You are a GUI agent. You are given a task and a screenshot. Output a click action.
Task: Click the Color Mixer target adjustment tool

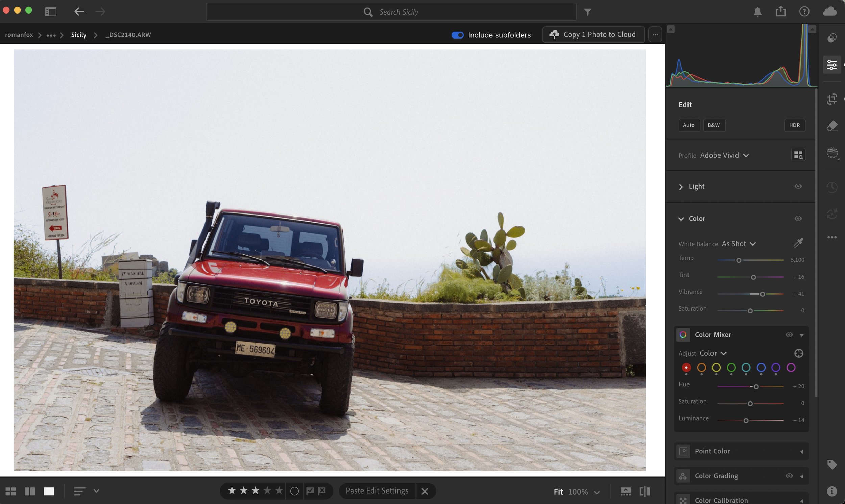pyautogui.click(x=798, y=353)
